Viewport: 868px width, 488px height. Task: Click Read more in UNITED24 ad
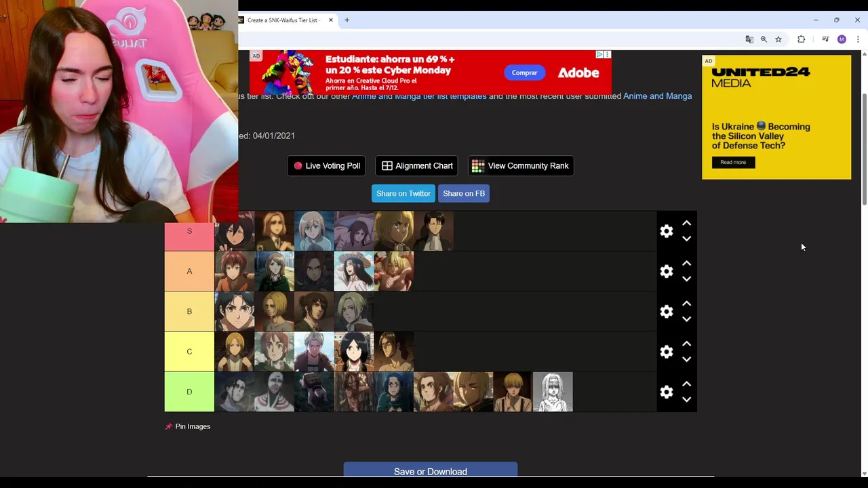[x=733, y=163]
